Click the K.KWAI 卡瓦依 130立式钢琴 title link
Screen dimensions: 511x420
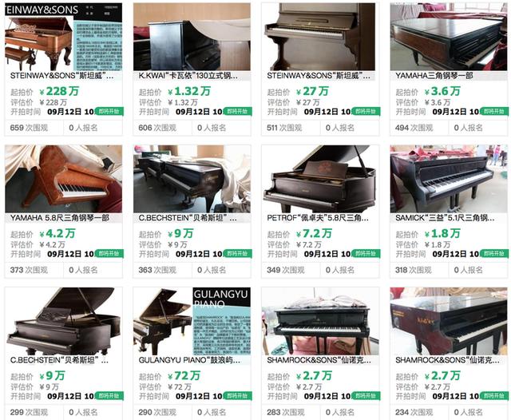tap(188, 76)
